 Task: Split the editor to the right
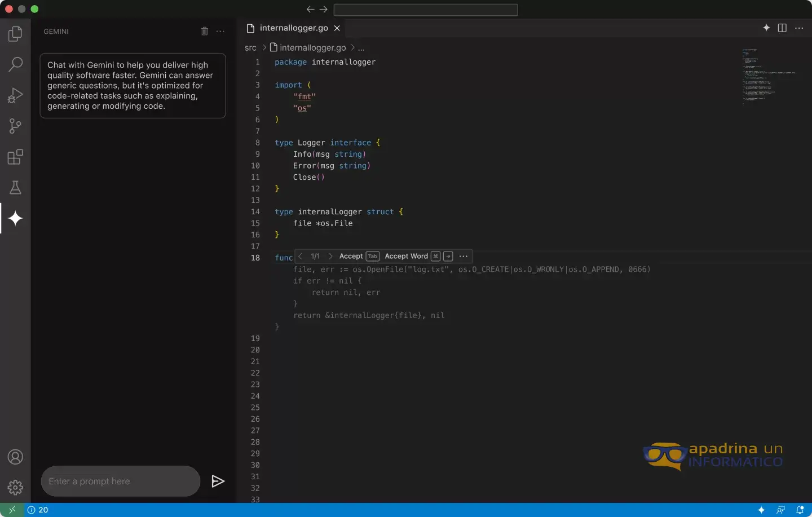(x=782, y=28)
